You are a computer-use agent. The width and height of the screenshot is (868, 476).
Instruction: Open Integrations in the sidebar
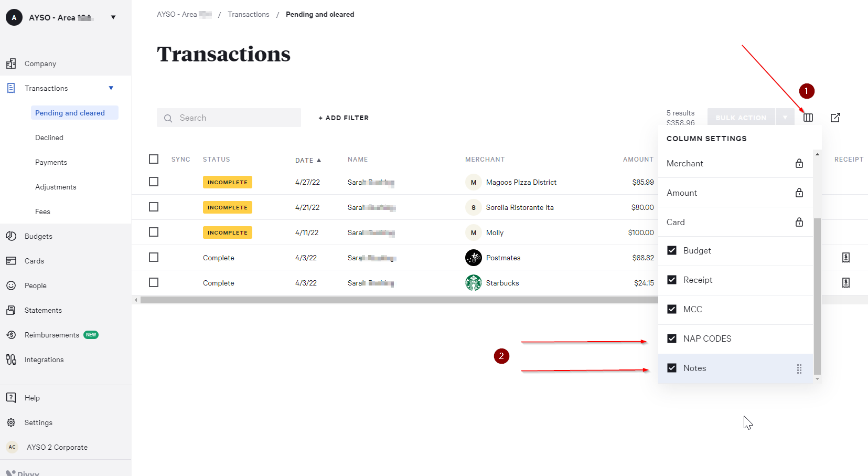[44, 359]
